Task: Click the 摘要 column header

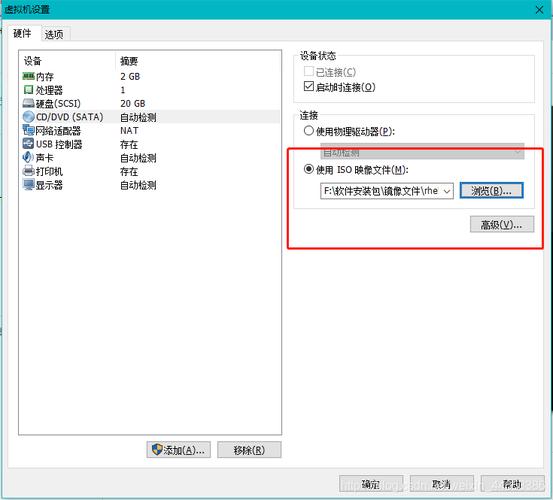Action: [129, 61]
